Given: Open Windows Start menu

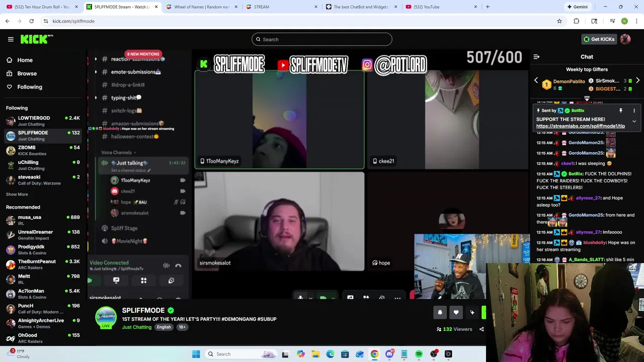Looking at the screenshot, I should click(x=196, y=354).
